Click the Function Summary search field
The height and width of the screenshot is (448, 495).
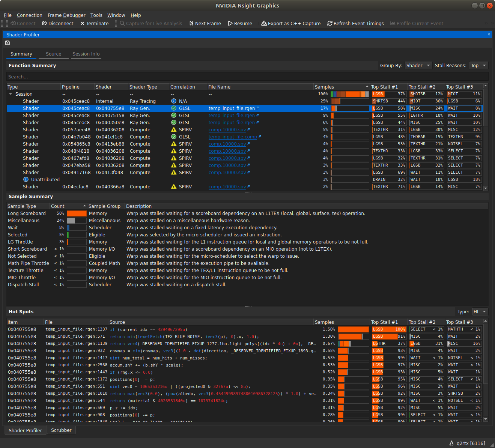(247, 77)
